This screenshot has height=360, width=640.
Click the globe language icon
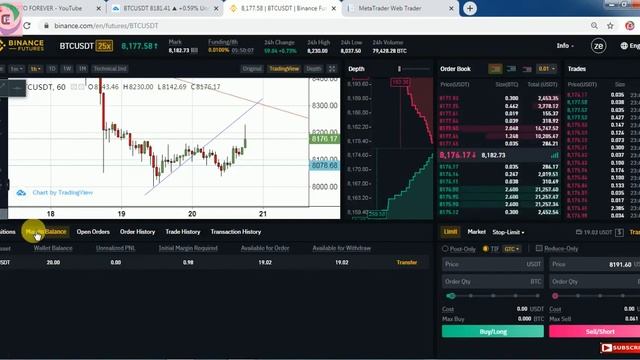(624, 46)
